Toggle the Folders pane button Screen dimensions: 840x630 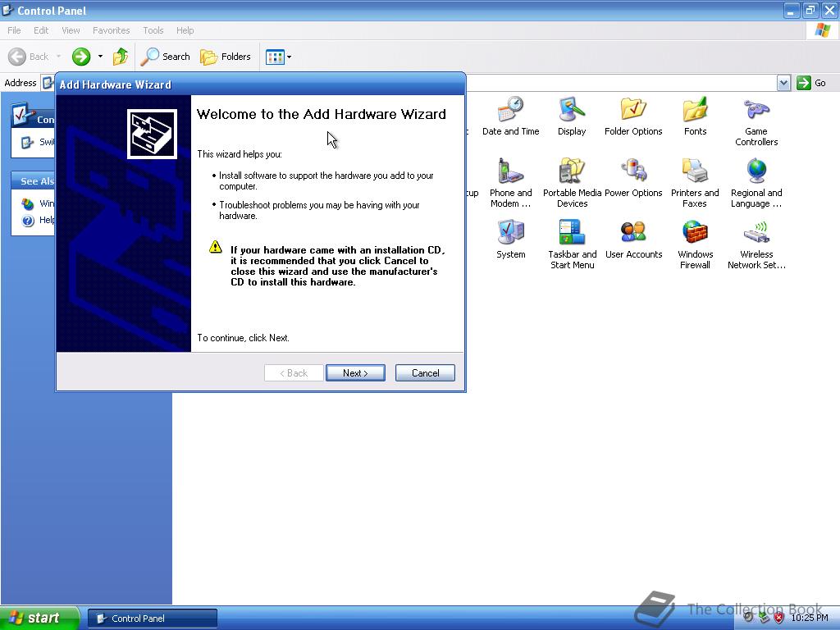pyautogui.click(x=225, y=57)
